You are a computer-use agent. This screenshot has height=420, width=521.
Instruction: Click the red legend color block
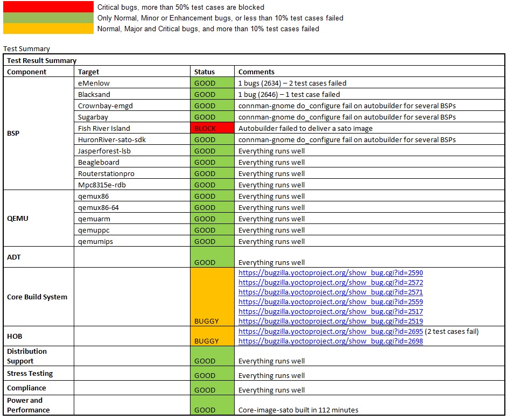48,7
